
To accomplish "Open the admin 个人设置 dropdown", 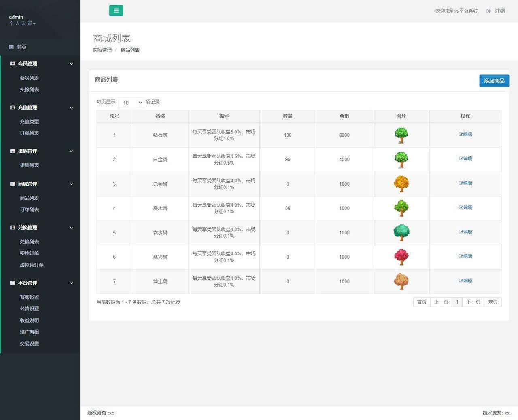I will coord(22,24).
